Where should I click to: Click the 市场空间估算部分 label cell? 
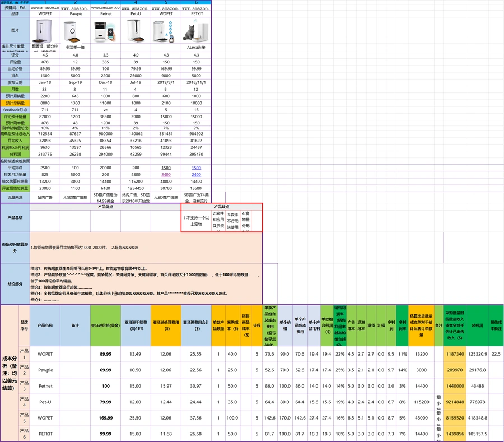click(15, 248)
